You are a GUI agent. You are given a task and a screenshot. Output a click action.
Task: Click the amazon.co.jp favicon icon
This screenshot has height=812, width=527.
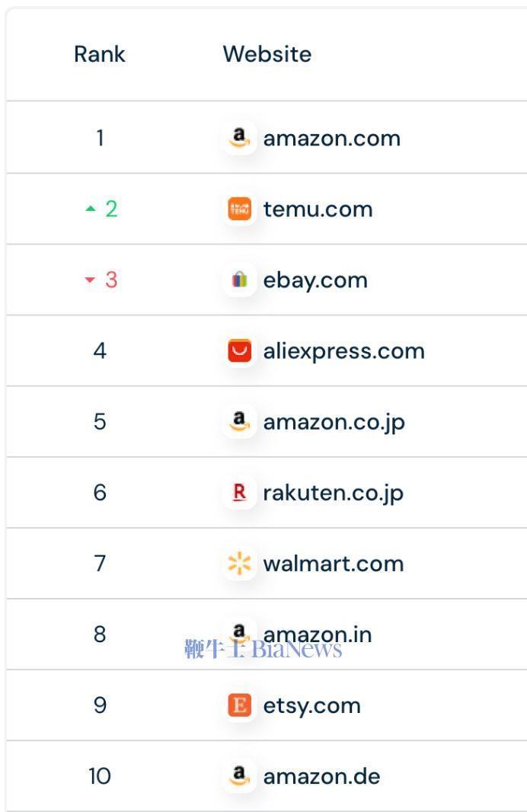pos(239,421)
